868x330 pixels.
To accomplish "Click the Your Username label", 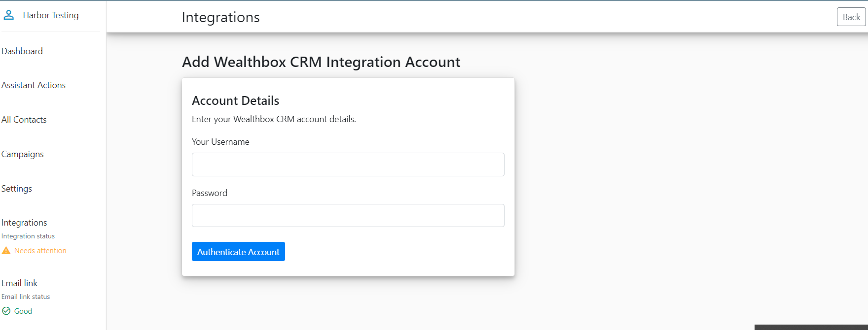I will (220, 142).
